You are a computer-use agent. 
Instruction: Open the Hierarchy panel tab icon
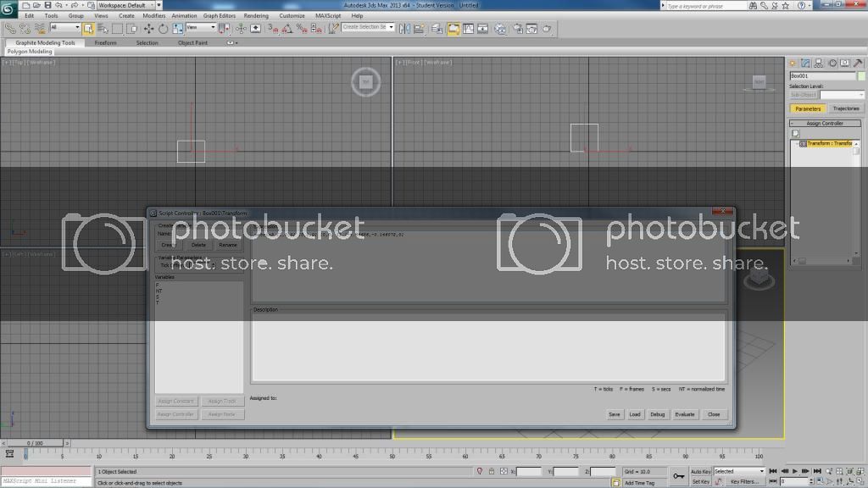pyautogui.click(x=819, y=63)
